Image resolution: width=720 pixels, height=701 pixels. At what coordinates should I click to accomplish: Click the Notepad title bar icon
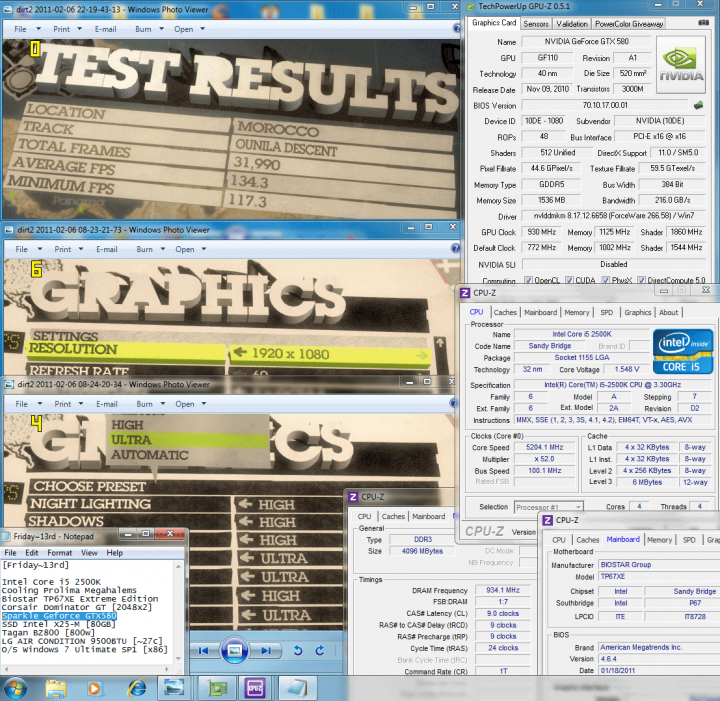(x=6, y=537)
